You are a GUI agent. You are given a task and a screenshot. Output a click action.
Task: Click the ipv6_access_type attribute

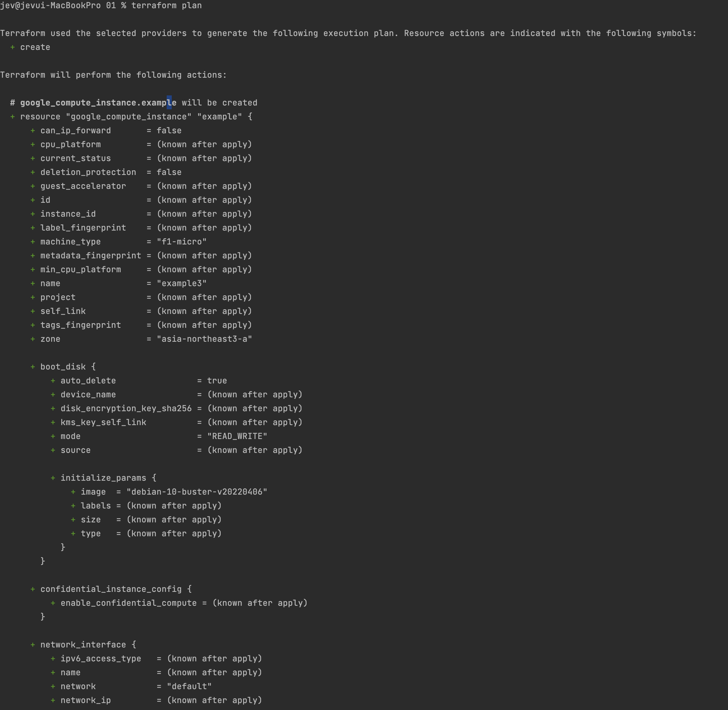[101, 659]
